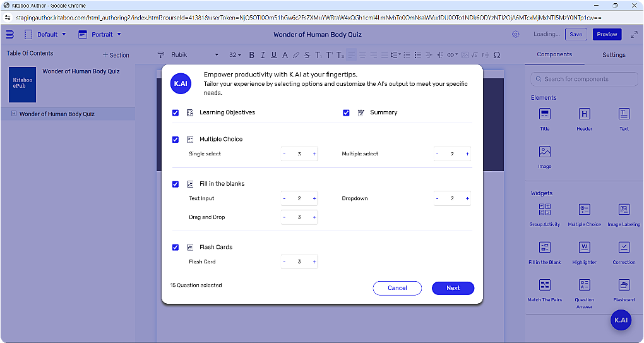Add the Flashcard widget from panel
The width and height of the screenshot is (644, 343).
pos(624,285)
